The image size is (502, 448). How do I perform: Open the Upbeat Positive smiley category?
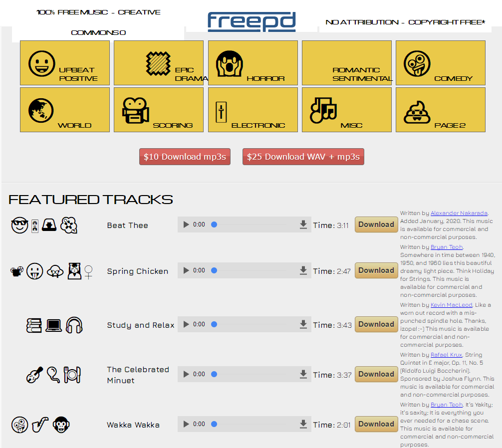pyautogui.click(x=65, y=63)
